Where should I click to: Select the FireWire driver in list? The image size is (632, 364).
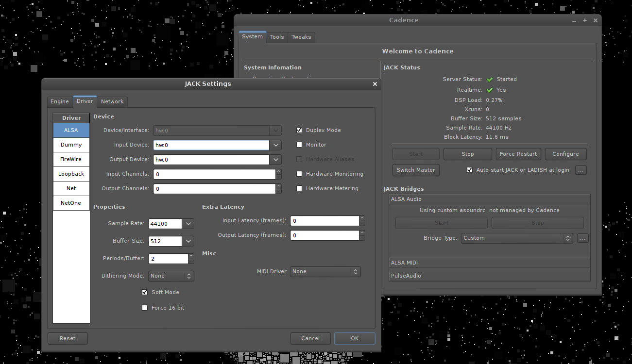tap(71, 159)
